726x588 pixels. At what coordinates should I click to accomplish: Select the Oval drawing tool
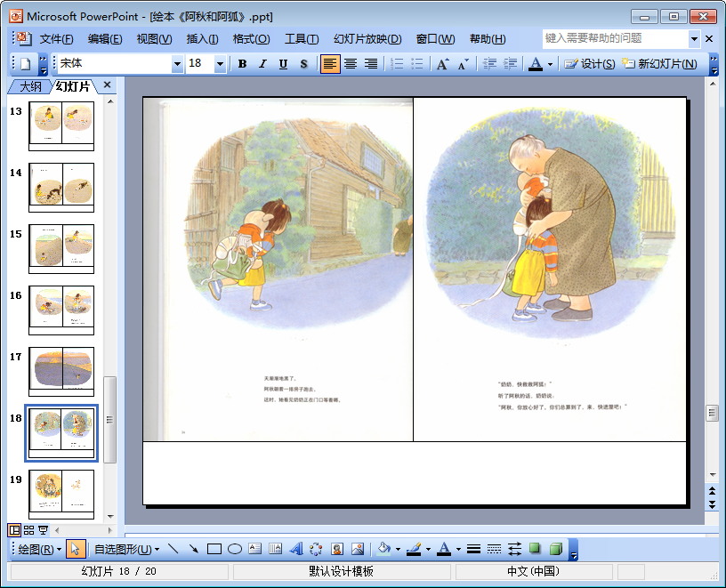(234, 550)
